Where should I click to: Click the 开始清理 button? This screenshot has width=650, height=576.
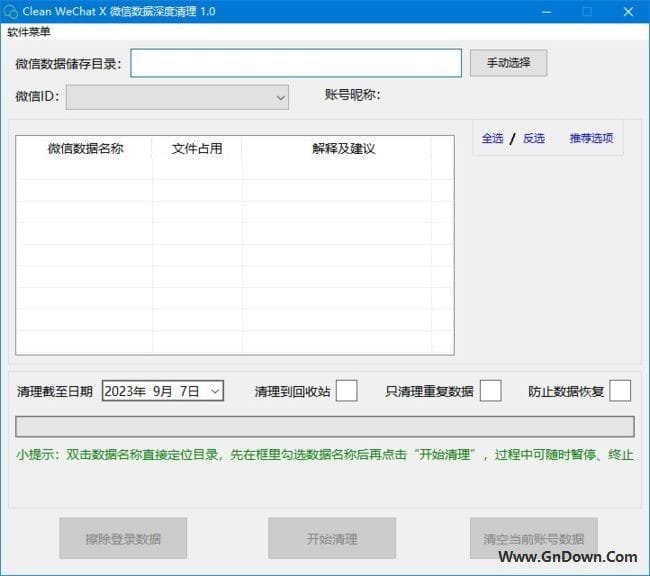coord(332,538)
